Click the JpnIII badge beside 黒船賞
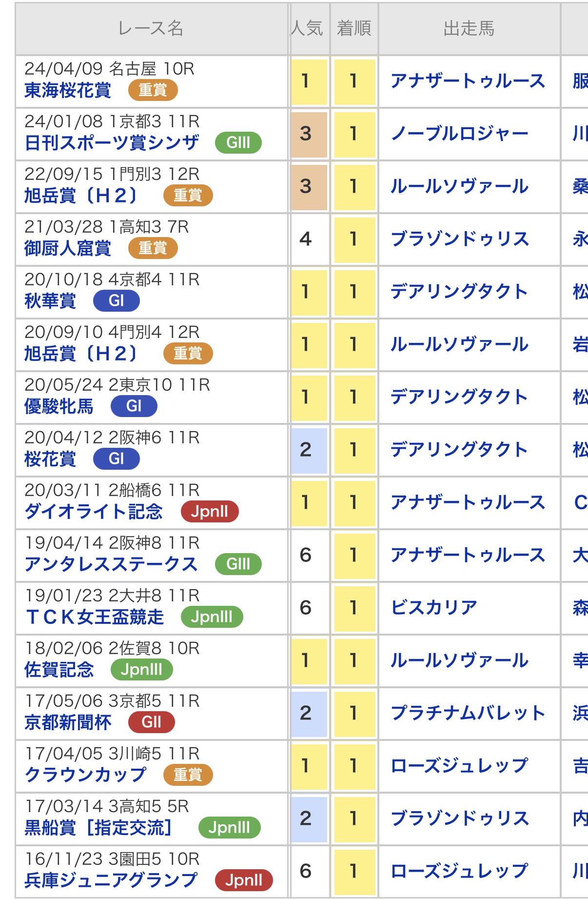Image resolution: width=588 pixels, height=899 pixels. [229, 827]
